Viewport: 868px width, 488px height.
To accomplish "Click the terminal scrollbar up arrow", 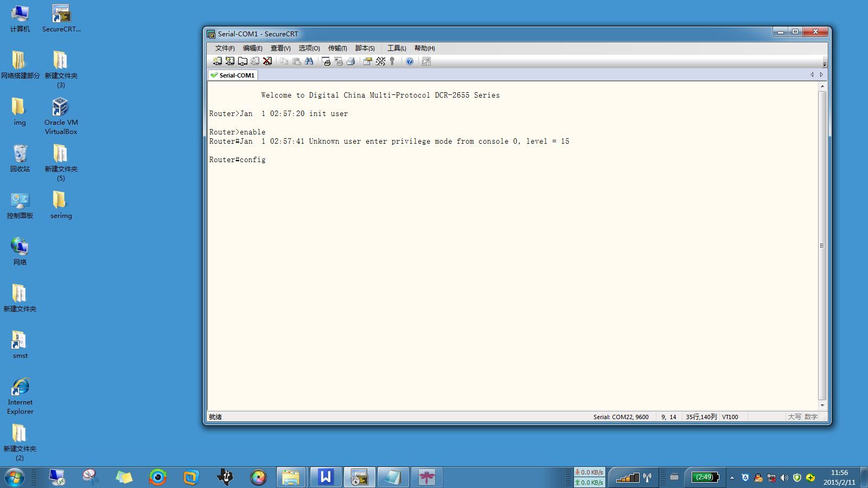I will pos(822,86).
